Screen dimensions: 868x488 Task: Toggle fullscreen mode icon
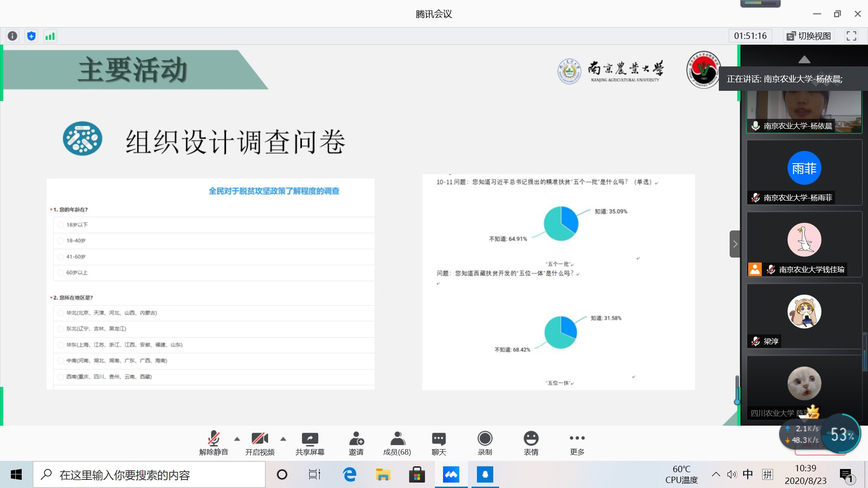click(851, 36)
